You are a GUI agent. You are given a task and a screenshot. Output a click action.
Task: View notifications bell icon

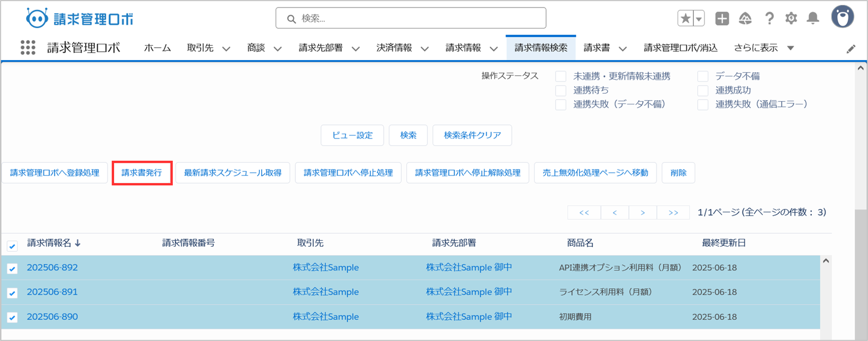pyautogui.click(x=813, y=18)
